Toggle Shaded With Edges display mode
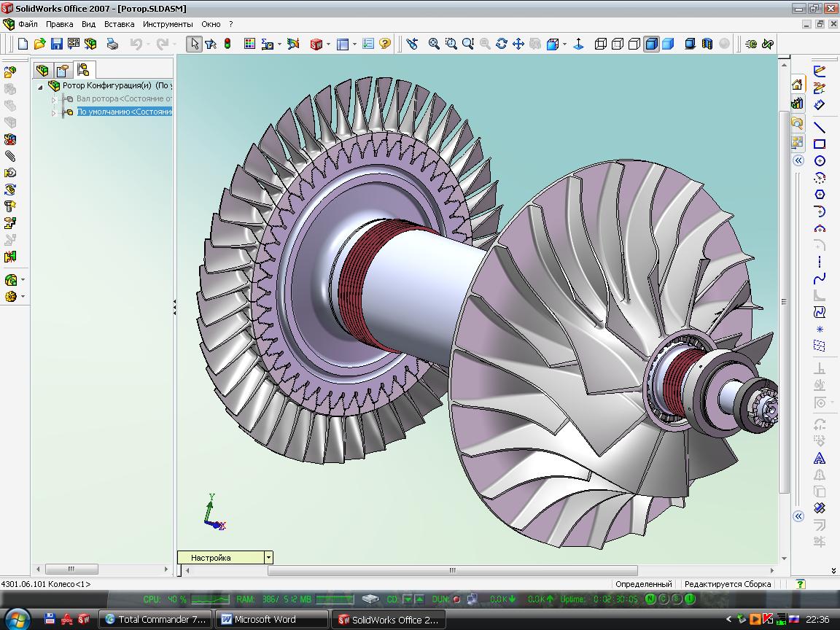This screenshot has width=840, height=630. 651,44
